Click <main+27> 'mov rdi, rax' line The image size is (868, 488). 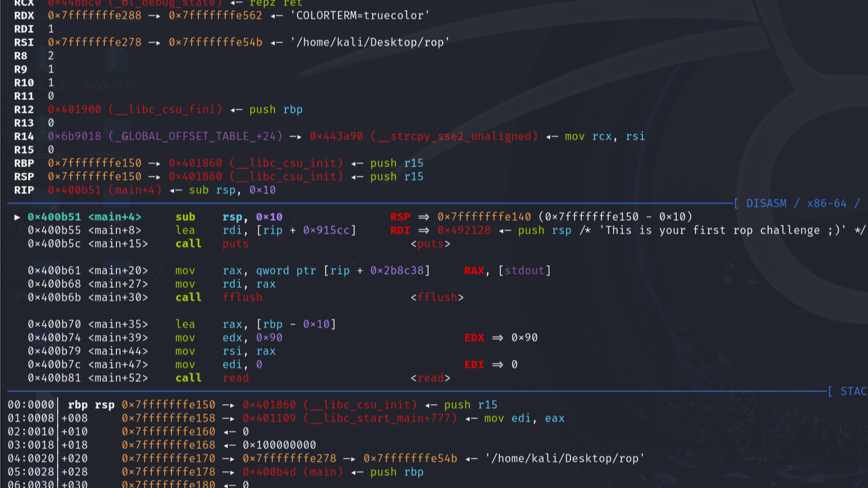152,284
